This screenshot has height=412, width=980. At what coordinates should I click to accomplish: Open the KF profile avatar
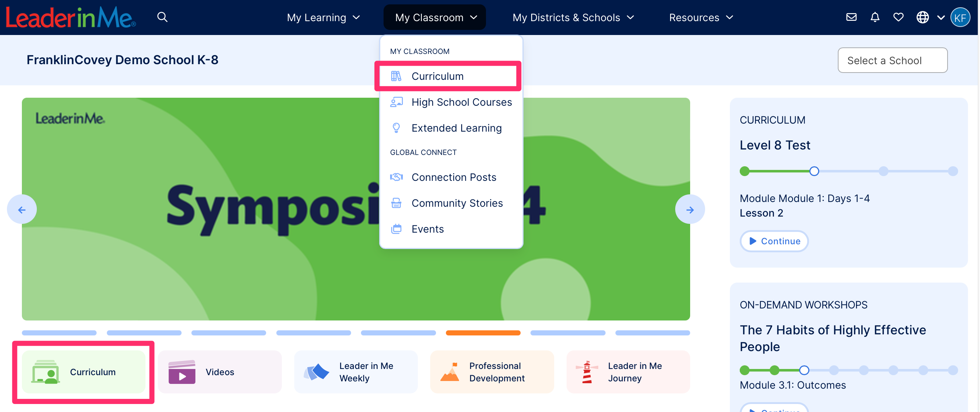coord(961,17)
